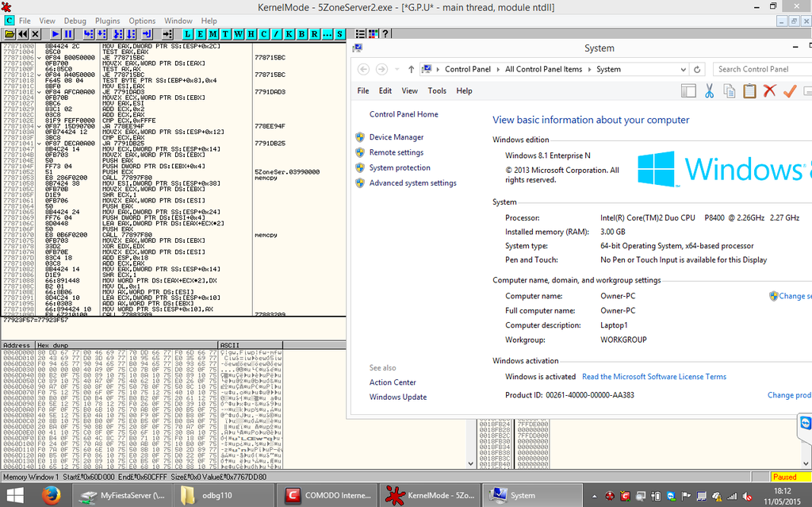Open the Device Manager link

(396, 137)
